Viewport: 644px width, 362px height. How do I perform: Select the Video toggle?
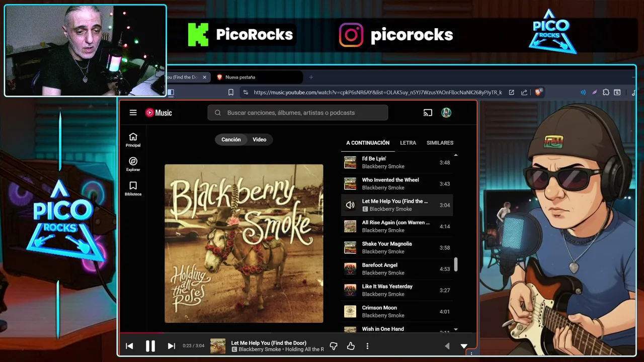click(260, 140)
